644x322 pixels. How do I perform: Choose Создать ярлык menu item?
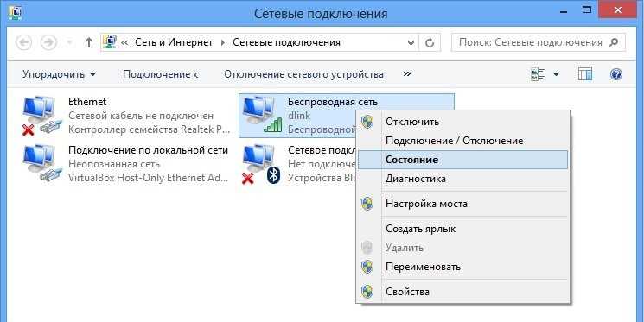coord(463,229)
